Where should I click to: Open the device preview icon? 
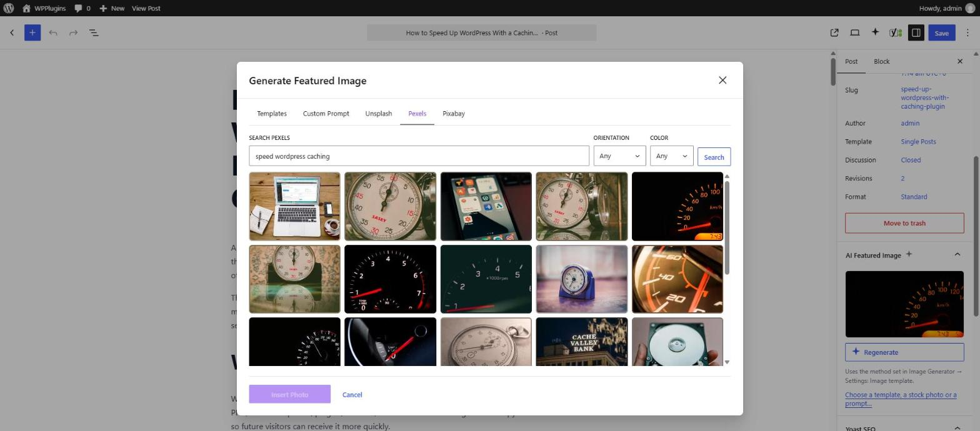click(x=854, y=32)
